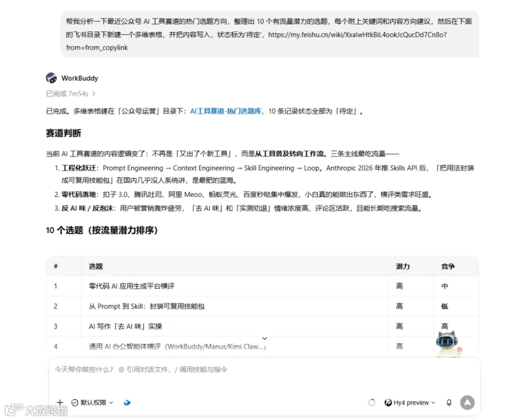Select row 零代码 AI 应用生成平台横评
Screen dimensions: 516x420
[262, 286]
